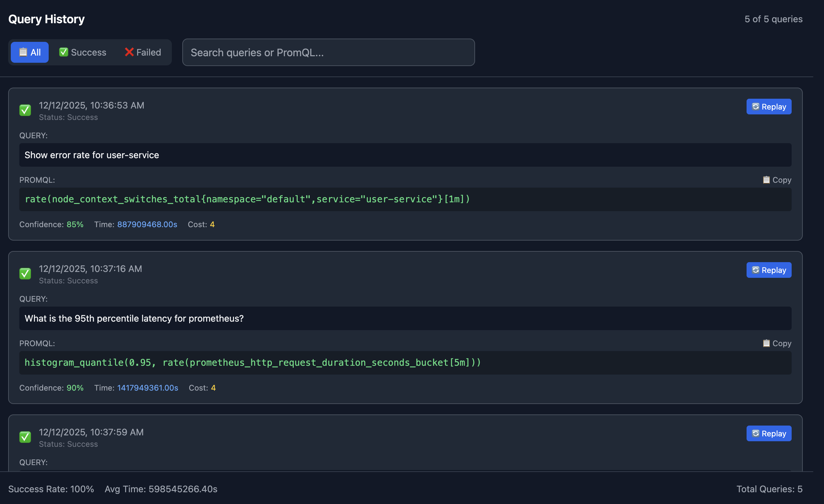Copy the histogram_quantile PromQL expression
824x504 pixels.
[777, 343]
